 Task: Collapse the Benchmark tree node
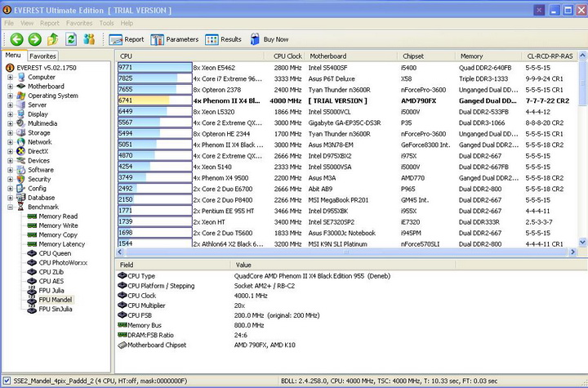(x=10, y=207)
